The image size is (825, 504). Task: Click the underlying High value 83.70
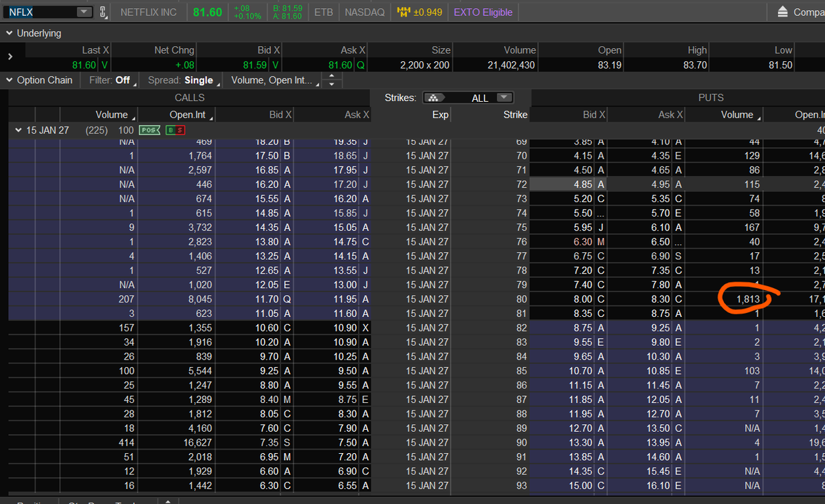pyautogui.click(x=695, y=65)
